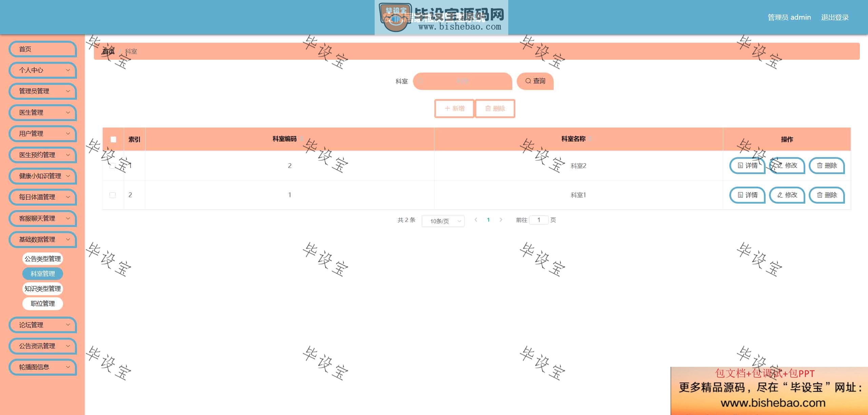Open 知识类型管理 submenu item
The height and width of the screenshot is (415, 868).
pyautogui.click(x=43, y=289)
